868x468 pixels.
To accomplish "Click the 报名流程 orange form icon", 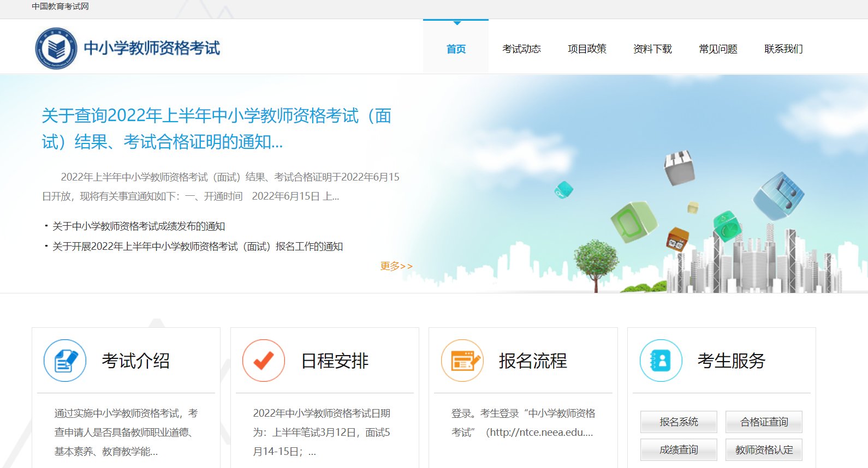I will tap(462, 361).
